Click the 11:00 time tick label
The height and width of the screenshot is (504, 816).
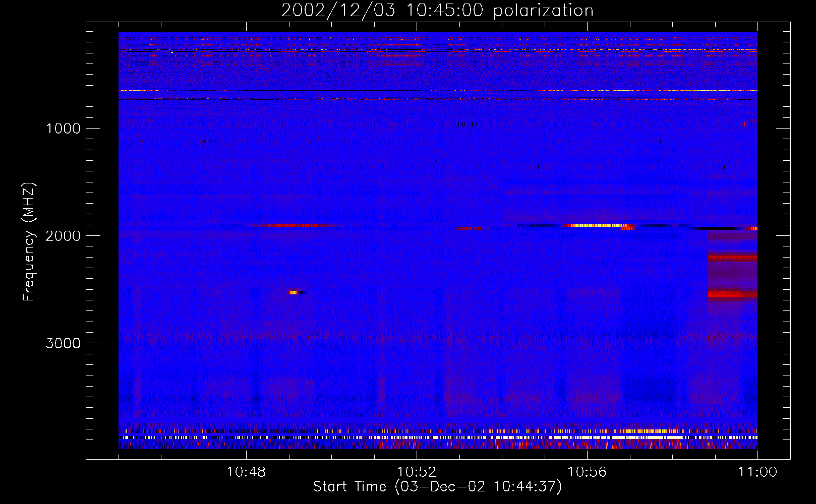[x=757, y=472]
